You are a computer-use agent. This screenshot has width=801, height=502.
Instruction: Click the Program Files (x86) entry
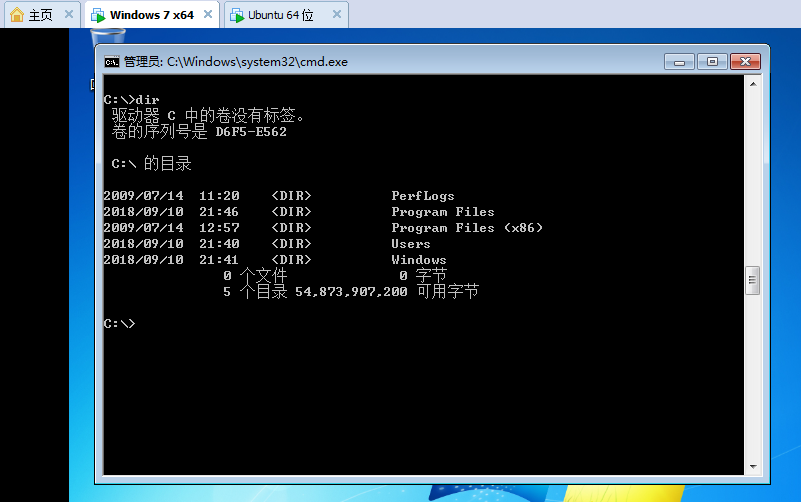point(467,228)
